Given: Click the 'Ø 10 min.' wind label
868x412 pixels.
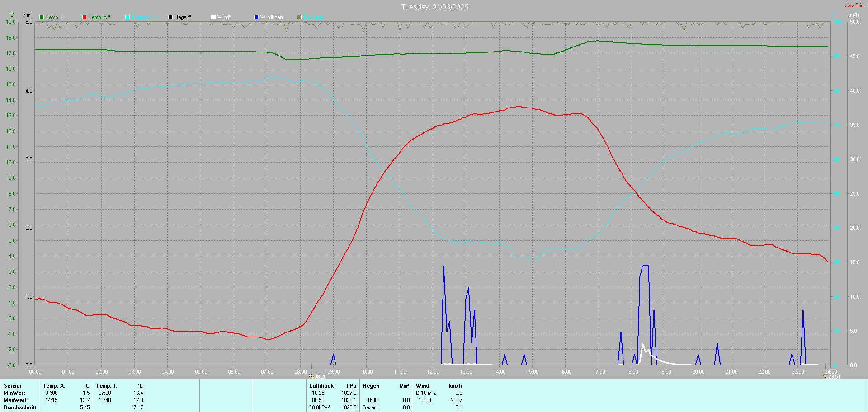Looking at the screenshot, I should [426, 393].
